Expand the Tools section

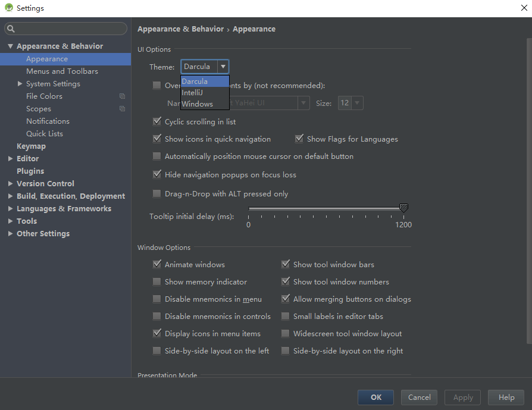coord(10,221)
